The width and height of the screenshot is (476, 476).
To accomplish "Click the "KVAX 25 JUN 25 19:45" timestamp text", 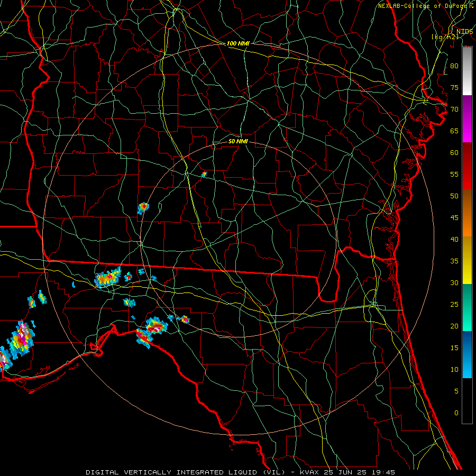I will 347,472.
